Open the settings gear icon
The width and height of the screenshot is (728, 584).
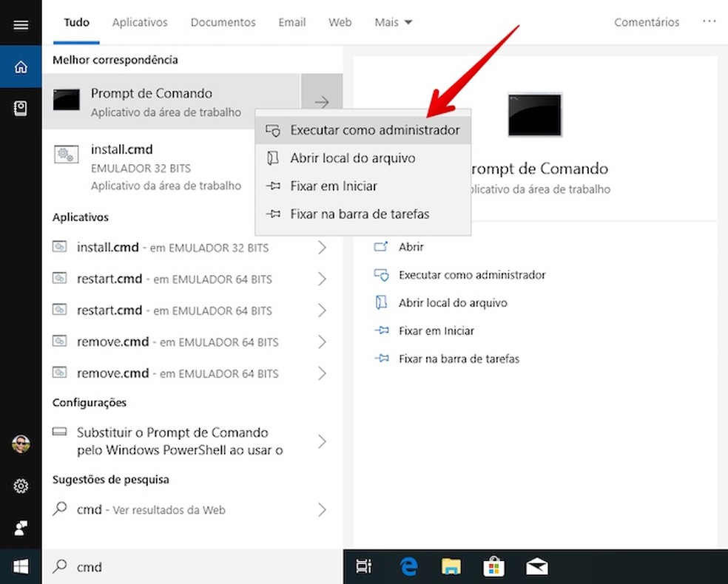(21, 486)
